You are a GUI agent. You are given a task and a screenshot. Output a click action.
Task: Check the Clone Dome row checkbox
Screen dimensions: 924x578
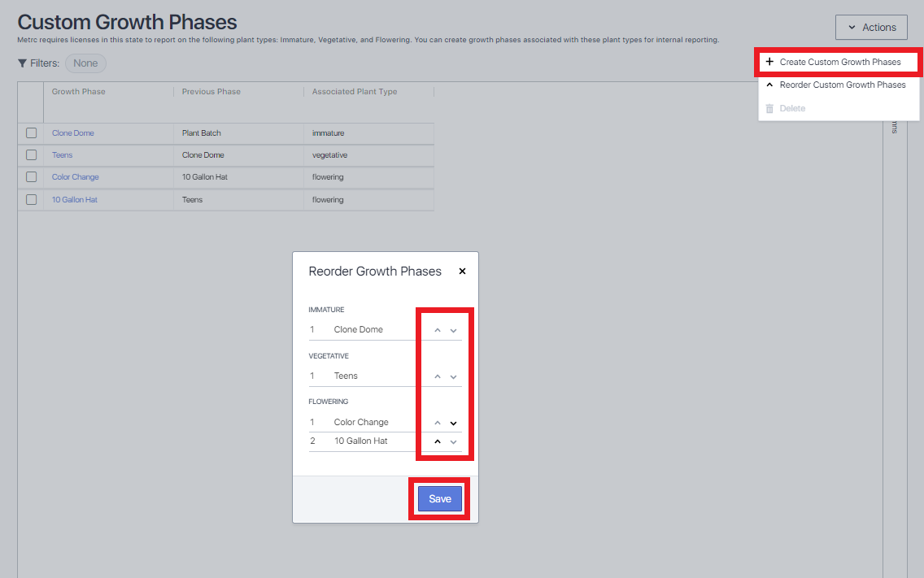coord(31,133)
